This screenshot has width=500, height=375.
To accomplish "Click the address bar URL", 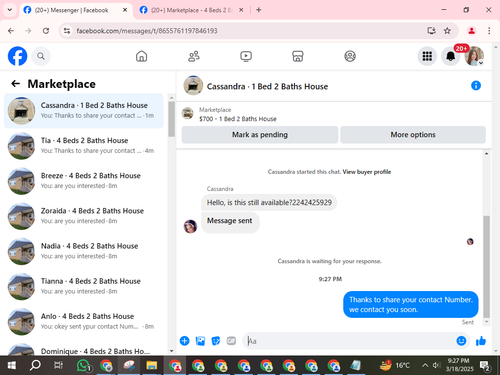I will (147, 31).
